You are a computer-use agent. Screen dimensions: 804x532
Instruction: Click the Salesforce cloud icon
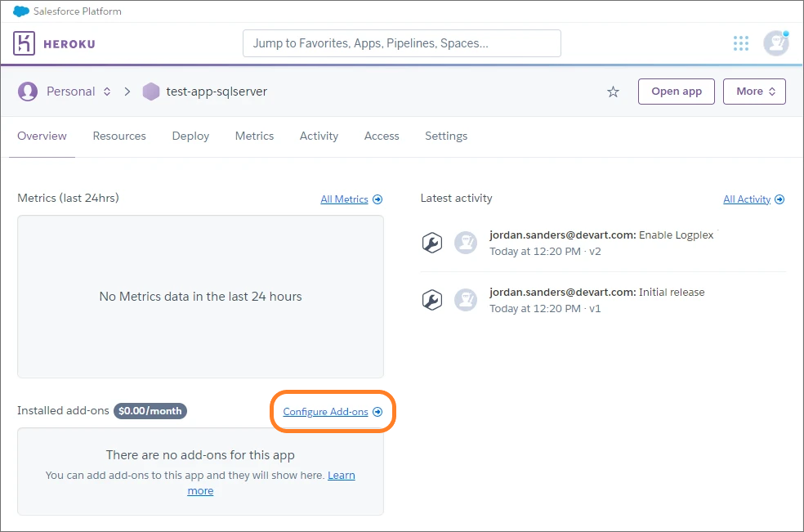point(21,11)
